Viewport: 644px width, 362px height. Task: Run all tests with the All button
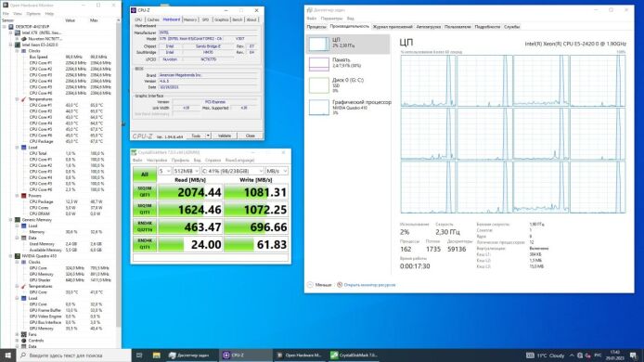point(145,175)
